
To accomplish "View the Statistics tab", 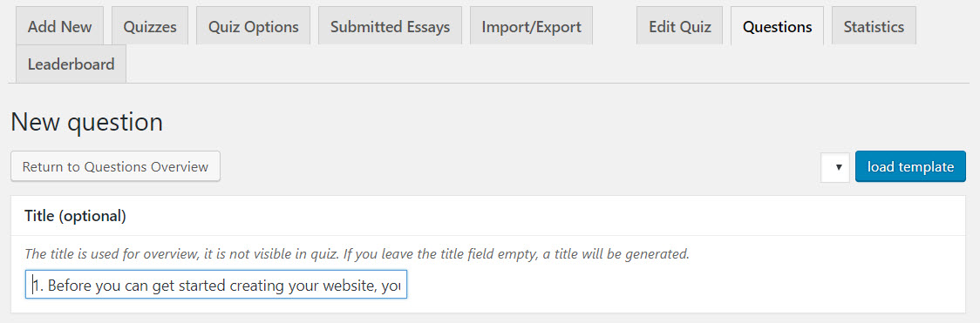I will [x=874, y=26].
